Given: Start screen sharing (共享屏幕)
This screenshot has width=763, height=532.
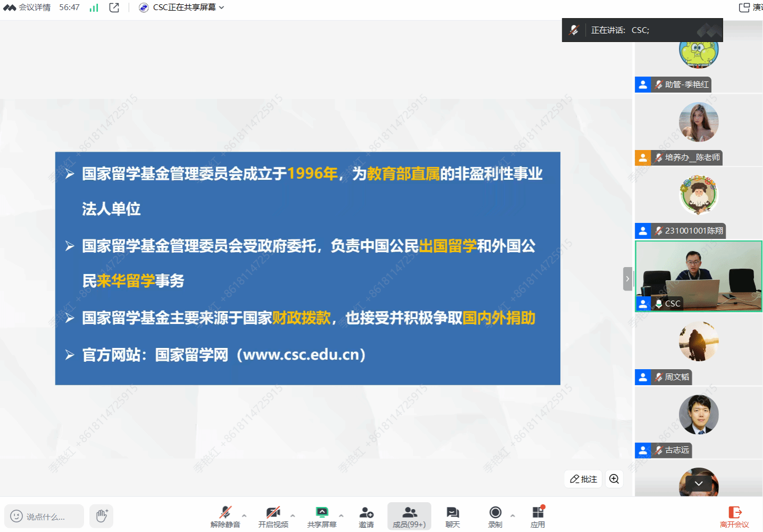Looking at the screenshot, I should 322,516.
